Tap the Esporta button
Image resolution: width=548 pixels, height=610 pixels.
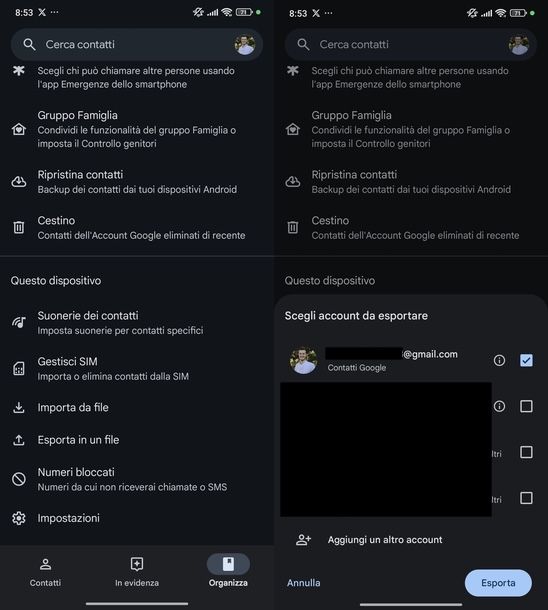(498, 583)
